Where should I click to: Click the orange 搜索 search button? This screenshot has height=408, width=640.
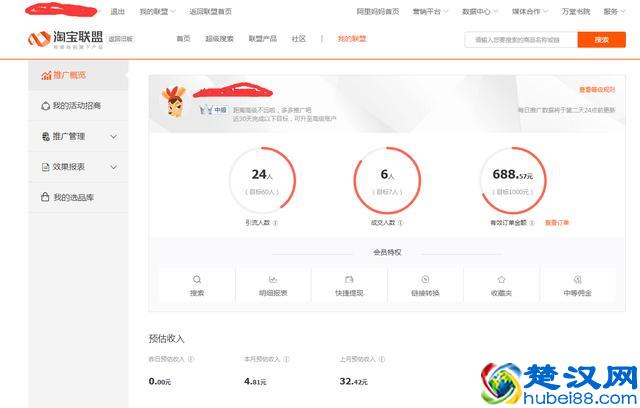tap(601, 40)
